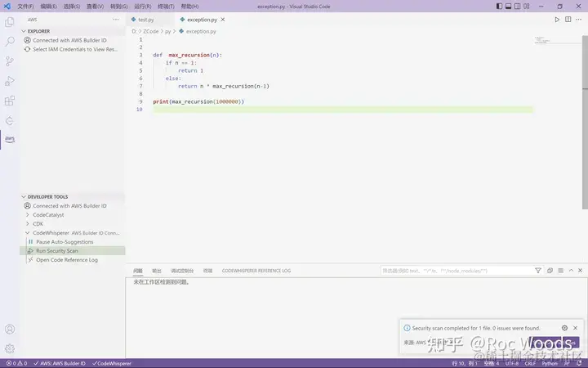The height and width of the screenshot is (368, 588).
Task: Open AWS: AWS Builder ID status bar item
Action: coord(60,363)
